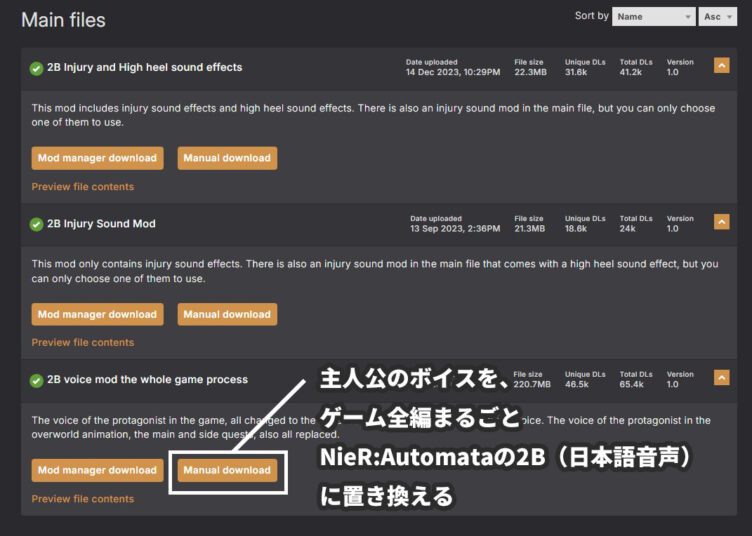Click the 2B voice mod whole game title
The height and width of the screenshot is (536, 752).
(147, 379)
